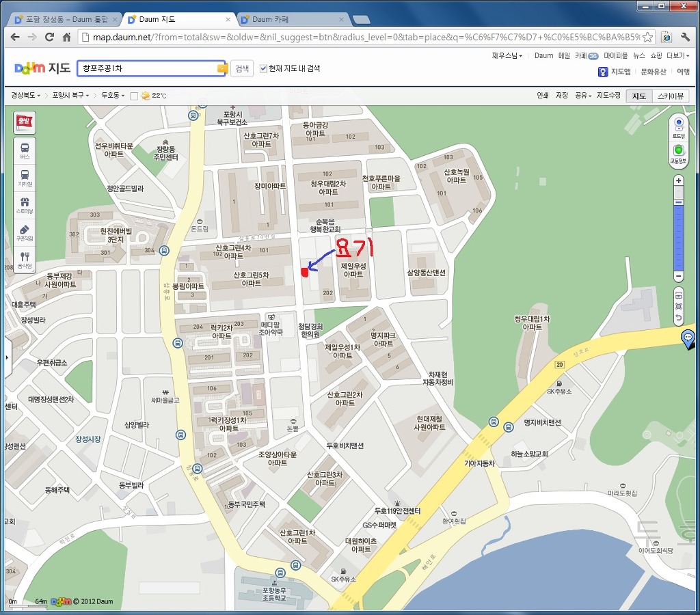700x615 pixels.
Task: Open 메일 mail link
Action: click(564, 56)
